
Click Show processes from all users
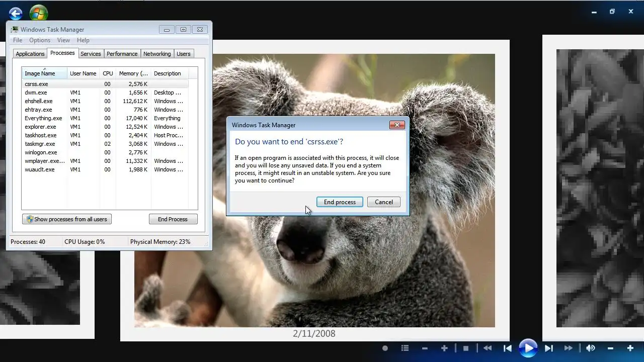click(67, 219)
